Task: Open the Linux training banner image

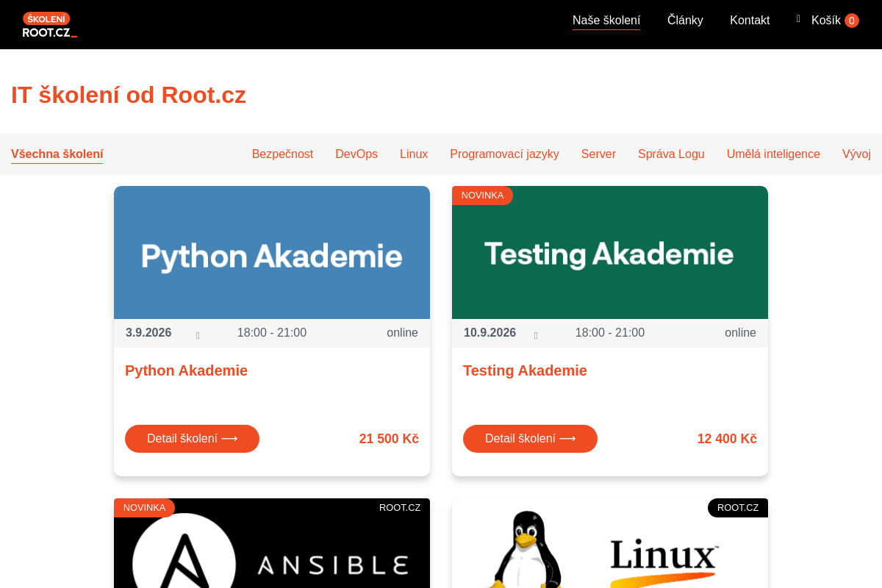Action: pyautogui.click(x=610, y=543)
